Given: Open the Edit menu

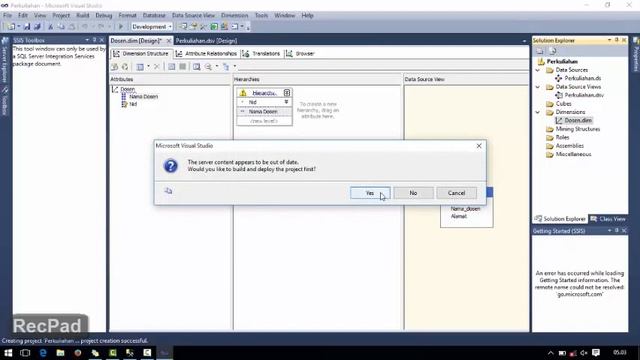Looking at the screenshot, I should (x=23, y=16).
